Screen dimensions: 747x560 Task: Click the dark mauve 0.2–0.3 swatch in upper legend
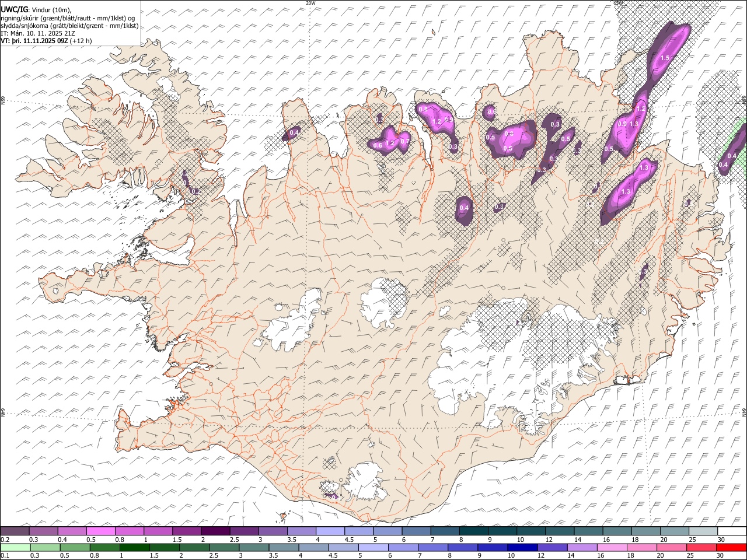[15, 531]
